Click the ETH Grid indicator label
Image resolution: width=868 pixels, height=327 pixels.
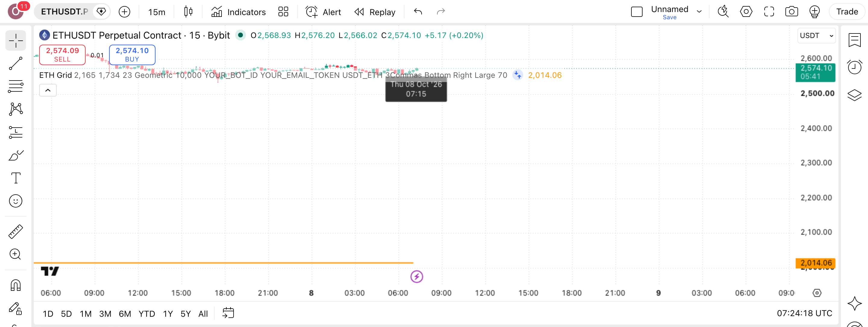(55, 75)
